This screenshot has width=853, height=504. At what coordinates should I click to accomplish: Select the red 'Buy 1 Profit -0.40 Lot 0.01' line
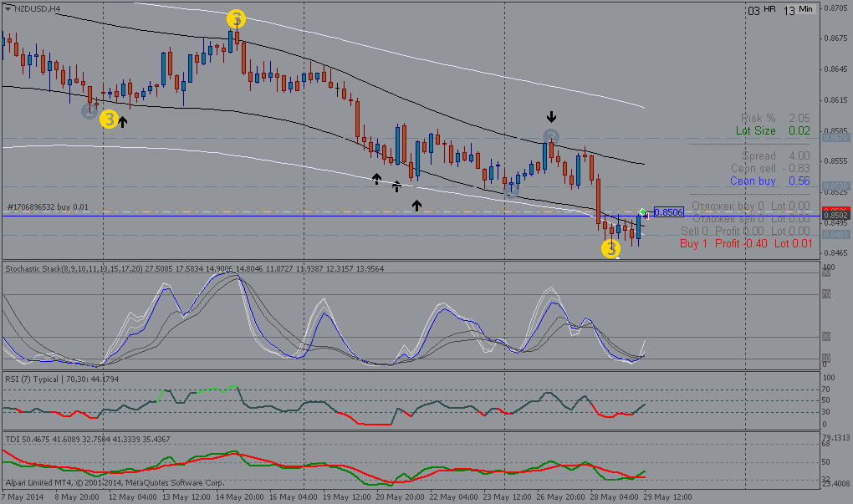click(746, 243)
